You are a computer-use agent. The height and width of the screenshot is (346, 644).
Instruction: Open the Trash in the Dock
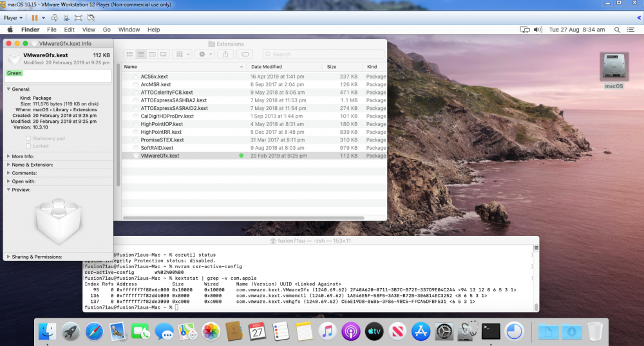point(594,331)
